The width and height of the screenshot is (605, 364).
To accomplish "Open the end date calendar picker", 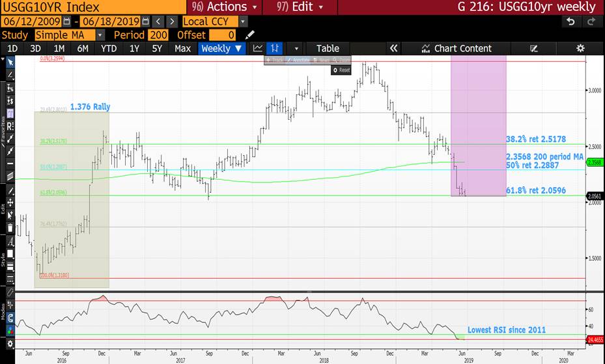I will [x=145, y=21].
